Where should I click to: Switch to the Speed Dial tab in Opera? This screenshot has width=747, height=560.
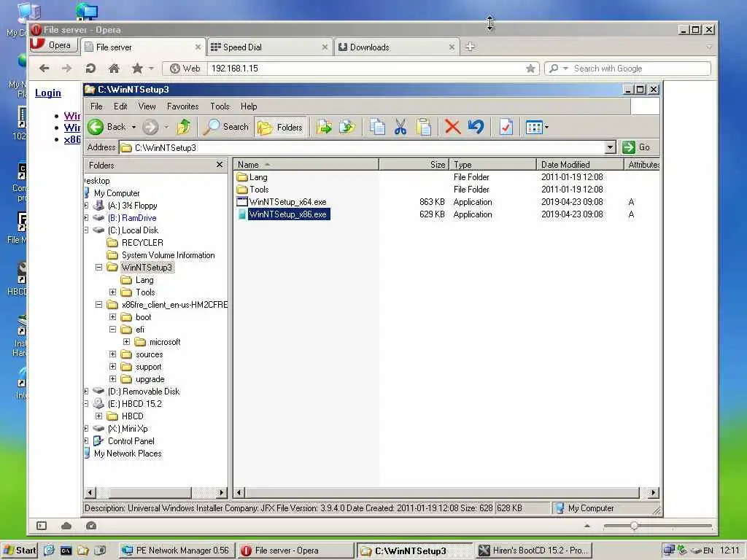pyautogui.click(x=269, y=47)
